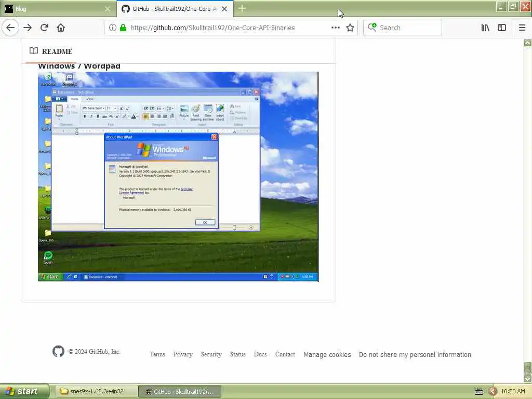Close the GitHub tab
532x399 pixels.
click(x=224, y=9)
